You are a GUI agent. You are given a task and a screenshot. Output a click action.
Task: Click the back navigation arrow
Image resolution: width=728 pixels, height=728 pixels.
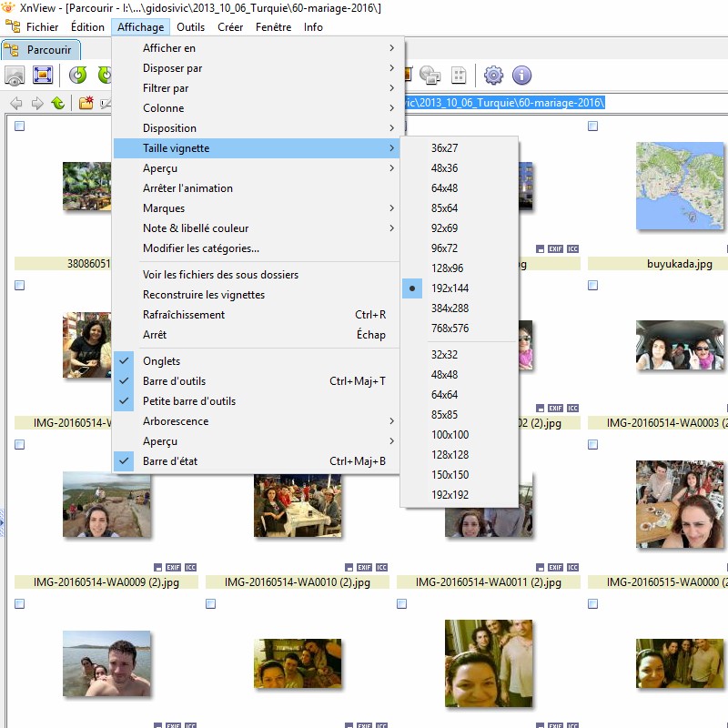[x=16, y=103]
